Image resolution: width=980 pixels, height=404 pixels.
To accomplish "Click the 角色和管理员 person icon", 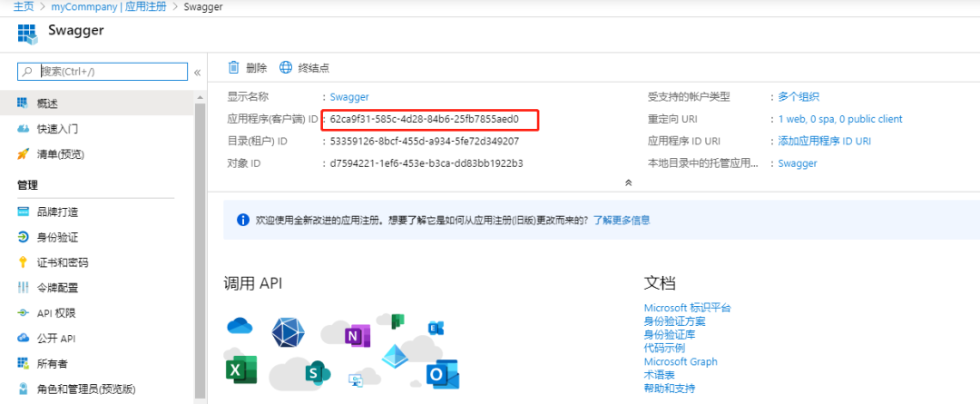I will coord(23,389).
